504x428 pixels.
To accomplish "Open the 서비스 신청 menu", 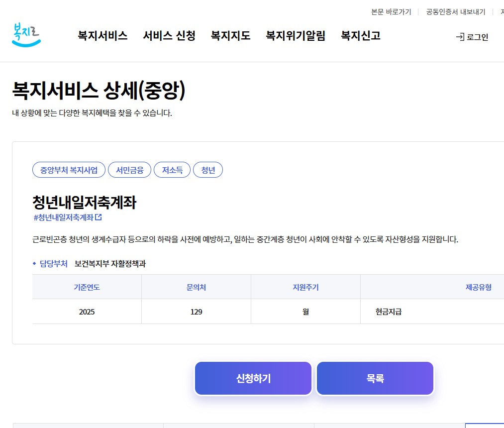I will 169,36.
